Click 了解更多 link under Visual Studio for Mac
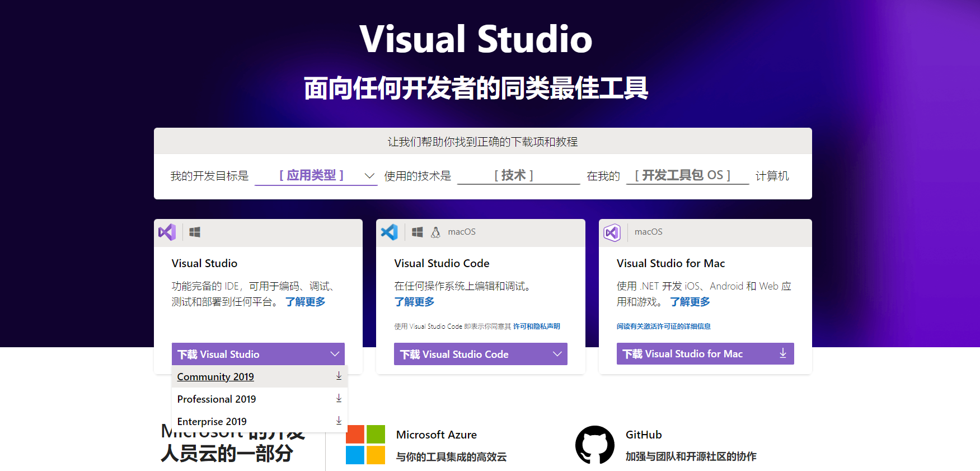 [690, 302]
